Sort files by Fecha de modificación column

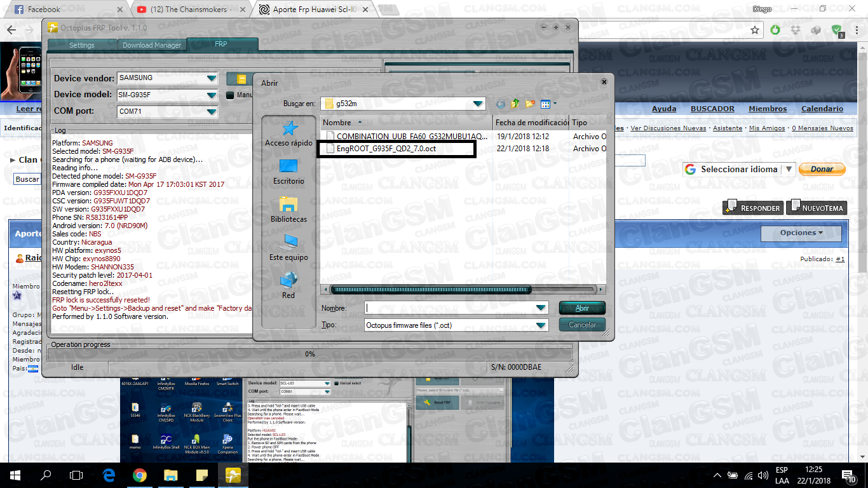[x=531, y=123]
